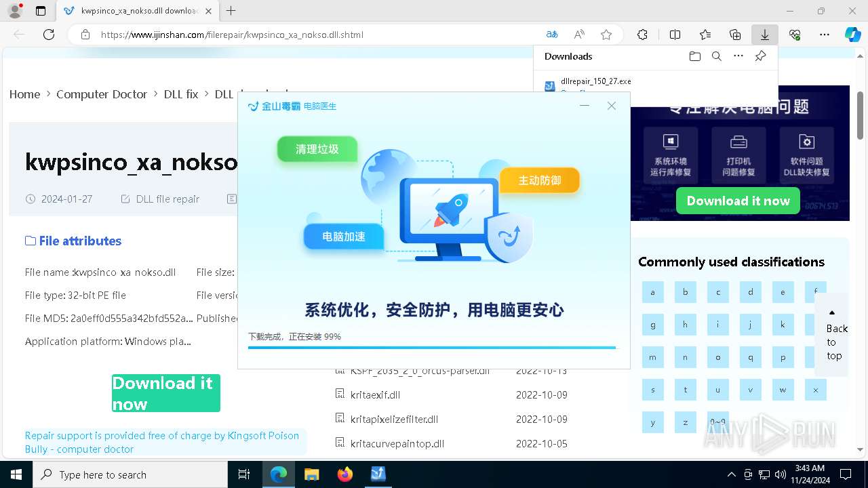Screen dimensions: 868x488
Task: Click the green Download it now button
Action: point(166,393)
